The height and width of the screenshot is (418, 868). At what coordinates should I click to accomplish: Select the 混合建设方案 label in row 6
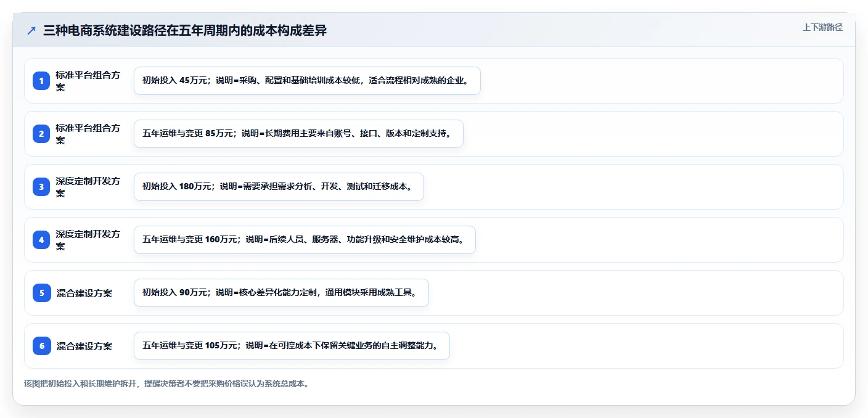[x=84, y=346]
